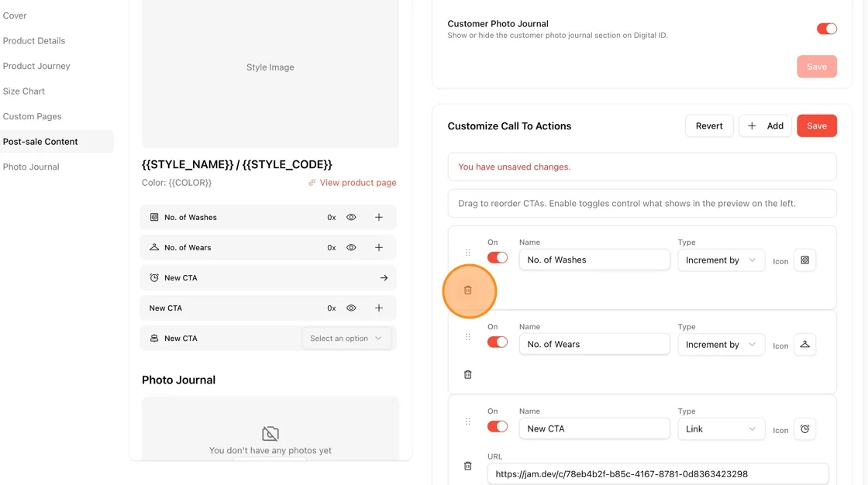Open Product Details section
The image size is (868, 485).
34,41
